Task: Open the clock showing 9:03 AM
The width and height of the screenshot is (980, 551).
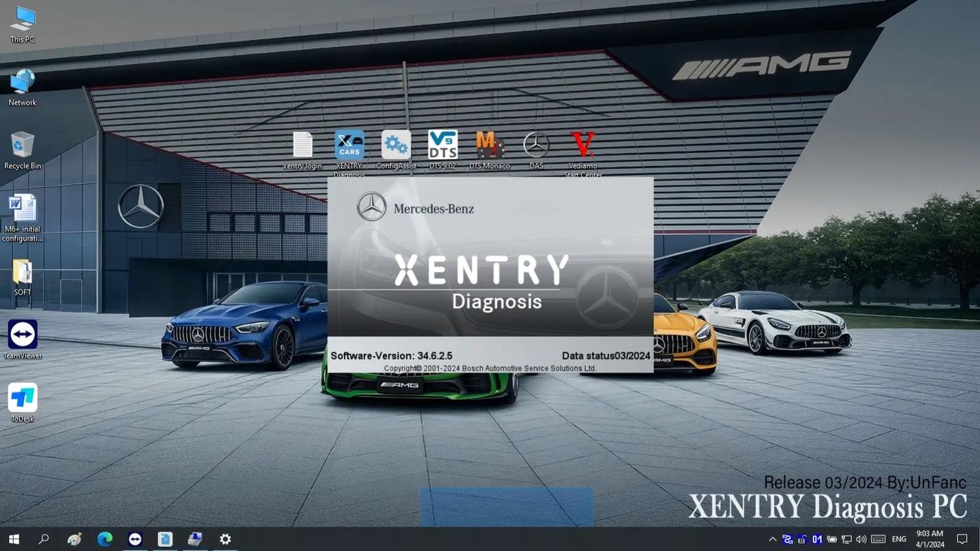Action: coord(930,539)
